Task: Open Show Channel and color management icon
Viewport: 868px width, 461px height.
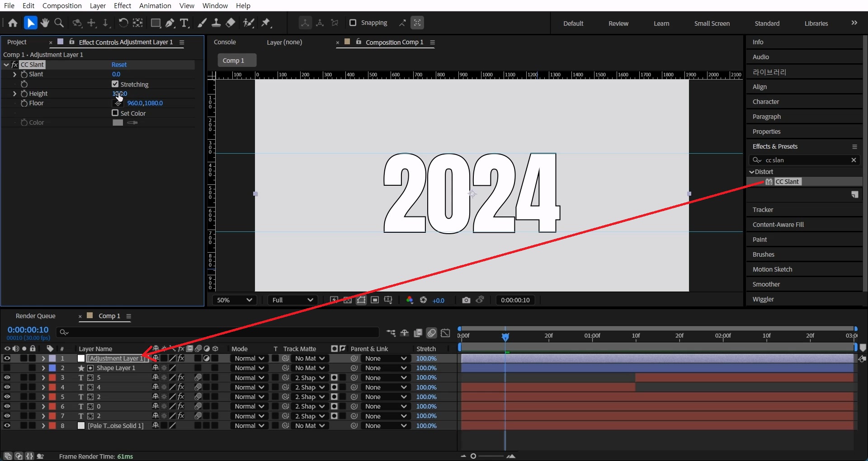Action: pyautogui.click(x=410, y=300)
